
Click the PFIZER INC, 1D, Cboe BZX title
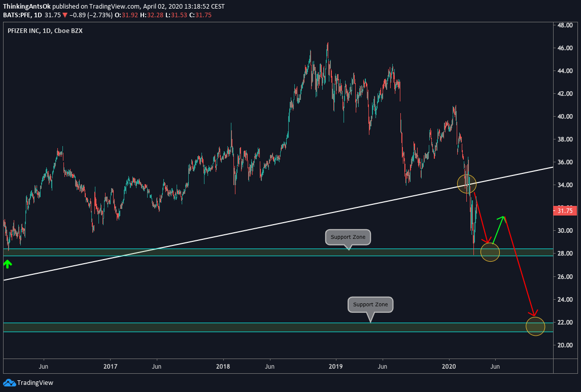point(45,31)
